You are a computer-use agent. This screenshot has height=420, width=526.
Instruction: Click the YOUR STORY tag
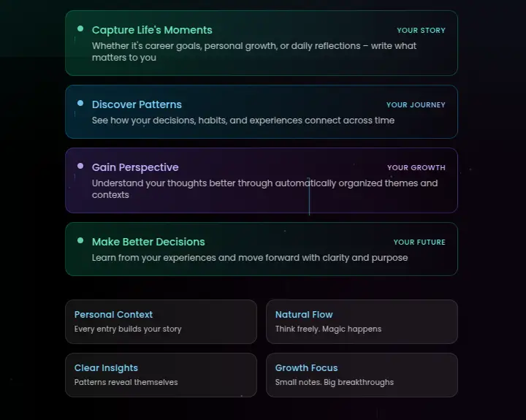tap(421, 31)
